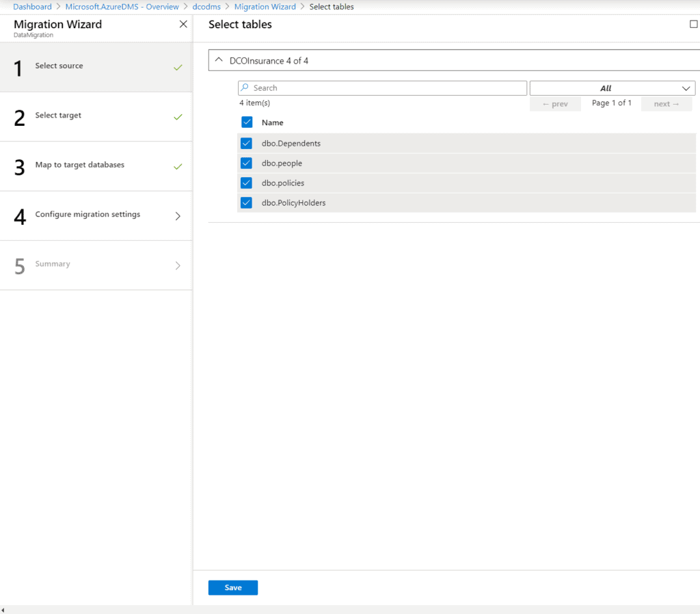700x614 pixels.
Task: Open the Dashboard breadcrumb link
Action: [x=32, y=7]
